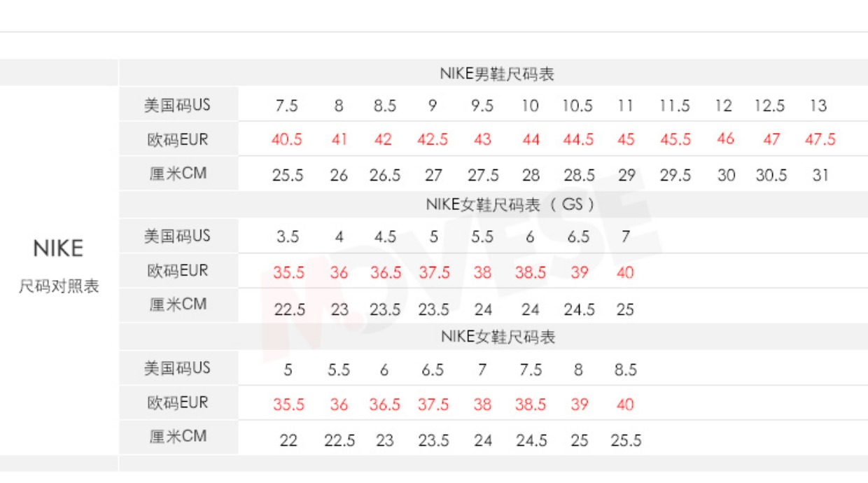This screenshot has height=483, width=868.
Task: Select red EUR size 47.5
Action: tap(820, 139)
